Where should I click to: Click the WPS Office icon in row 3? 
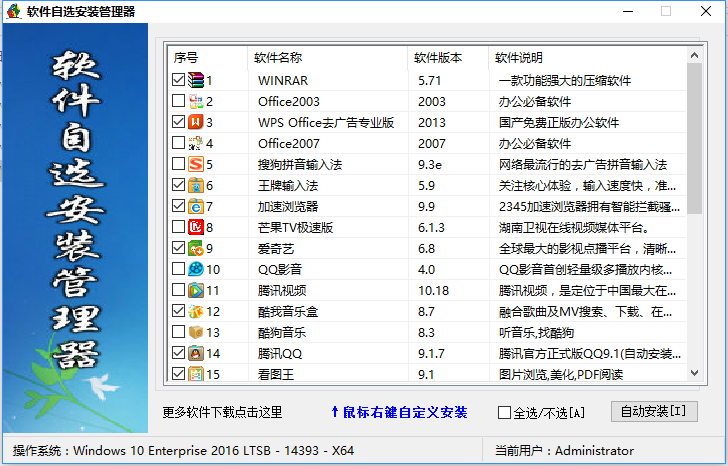(x=196, y=122)
